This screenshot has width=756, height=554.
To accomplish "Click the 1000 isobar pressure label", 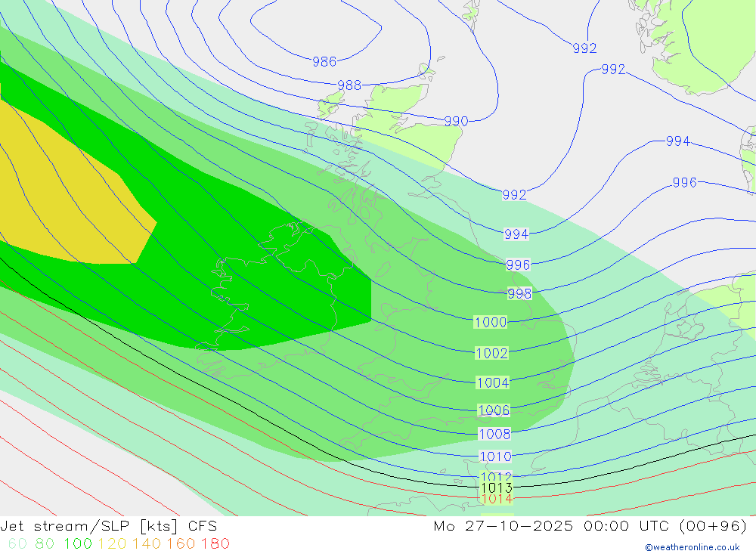I will click(491, 323).
